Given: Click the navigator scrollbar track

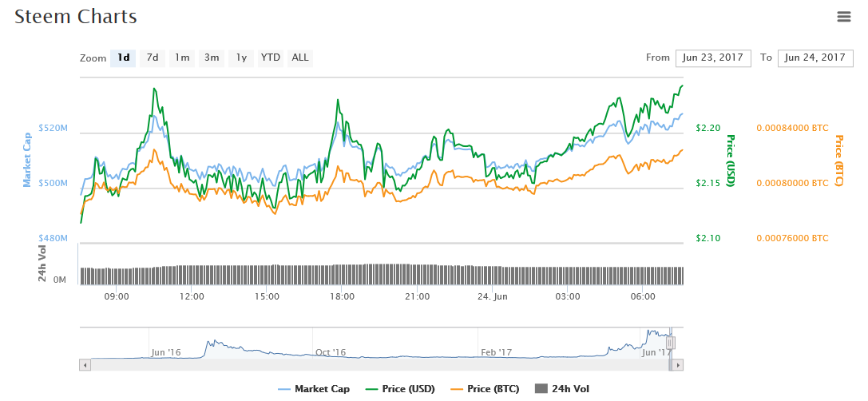Looking at the screenshot, I should [375, 365].
